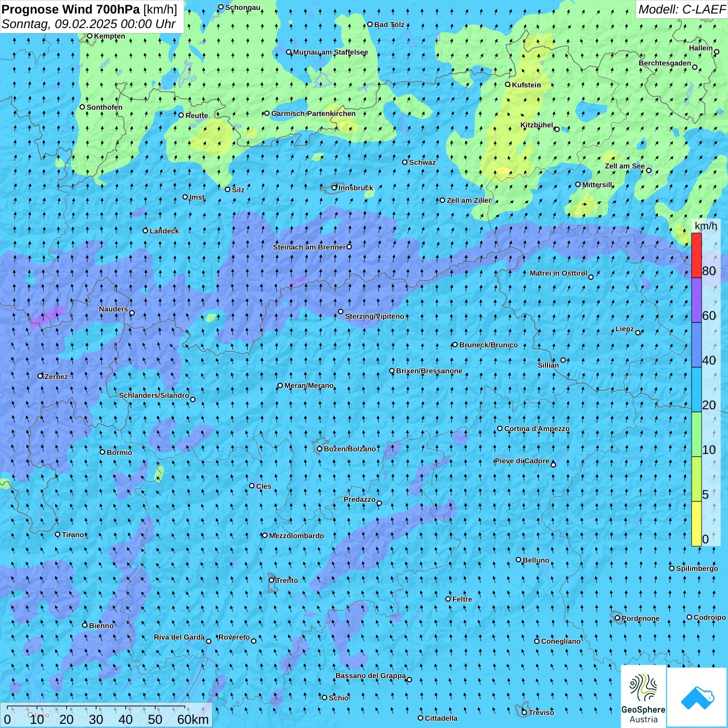728x728 pixels.
Task: Click the 'Conegliano' label
Action: tap(561, 641)
